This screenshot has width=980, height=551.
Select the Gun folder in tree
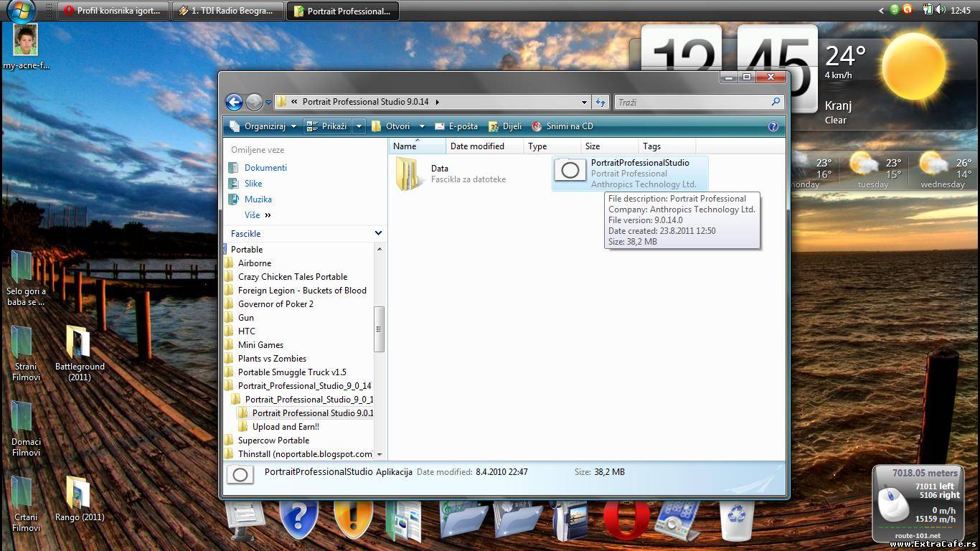pos(246,318)
